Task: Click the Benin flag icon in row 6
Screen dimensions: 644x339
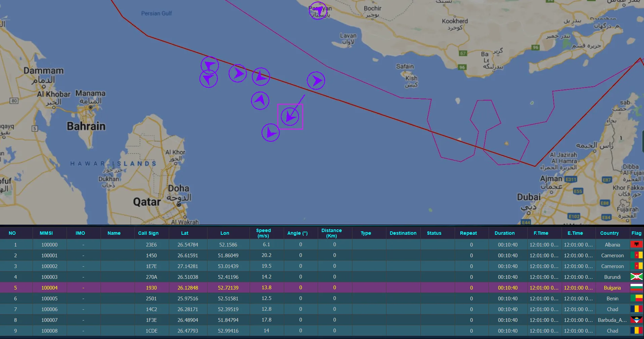Action: [x=636, y=298]
